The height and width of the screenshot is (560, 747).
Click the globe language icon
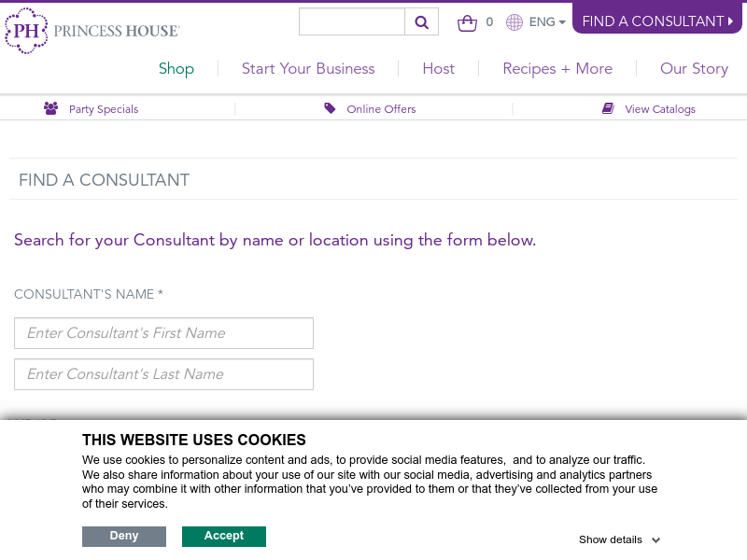(x=514, y=21)
